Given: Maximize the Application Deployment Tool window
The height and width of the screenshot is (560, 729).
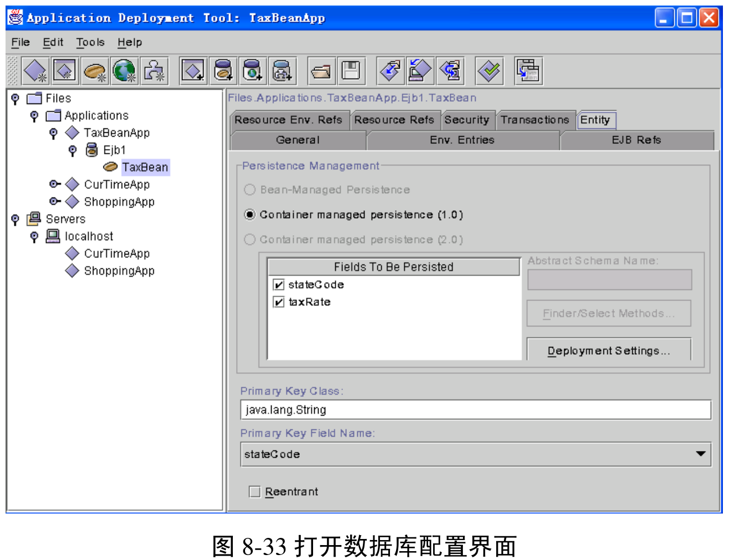Looking at the screenshot, I should (686, 18).
